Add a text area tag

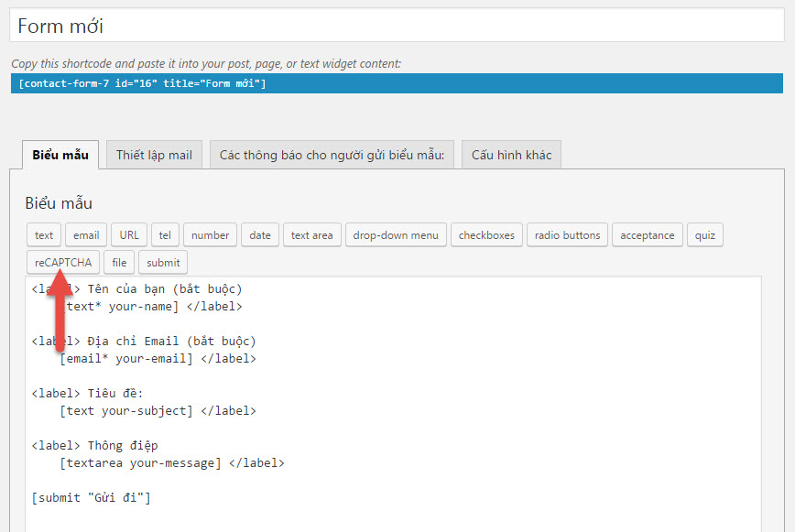coord(311,235)
